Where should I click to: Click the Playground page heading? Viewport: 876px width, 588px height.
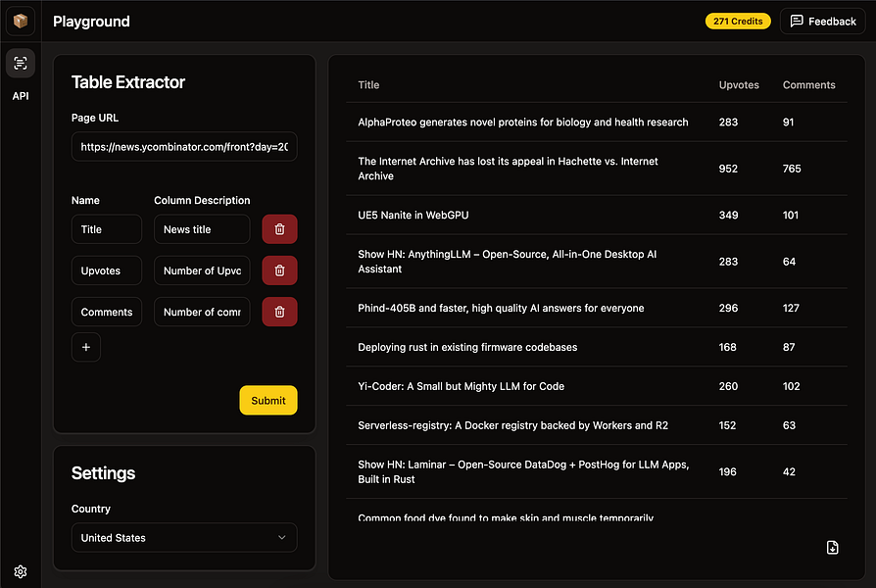(x=92, y=22)
